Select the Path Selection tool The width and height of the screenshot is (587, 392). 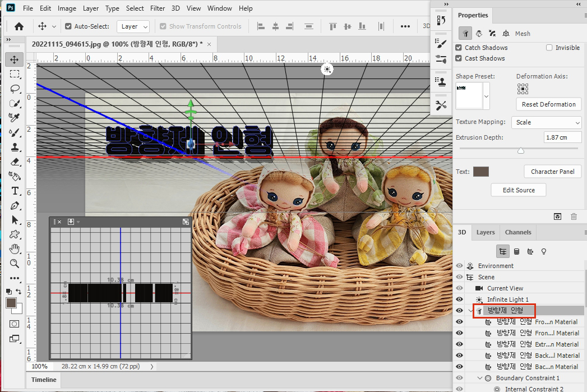[x=14, y=220]
